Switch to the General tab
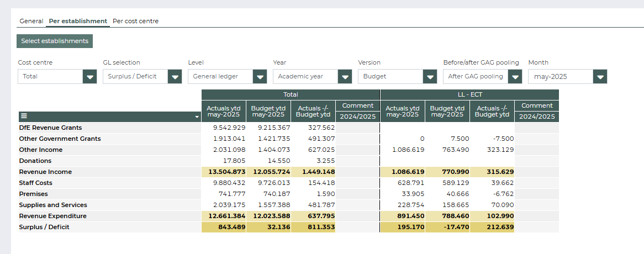Viewport: 644px width, 254px height. coord(31,21)
